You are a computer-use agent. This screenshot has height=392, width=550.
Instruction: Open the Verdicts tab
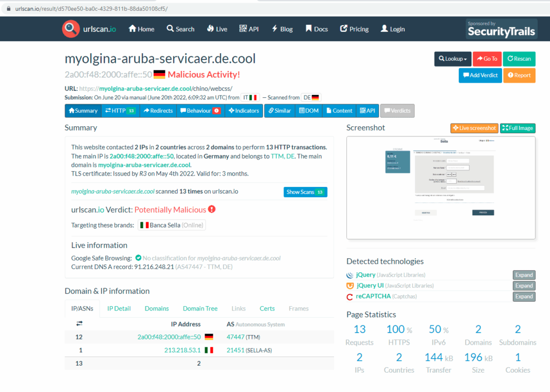397,111
